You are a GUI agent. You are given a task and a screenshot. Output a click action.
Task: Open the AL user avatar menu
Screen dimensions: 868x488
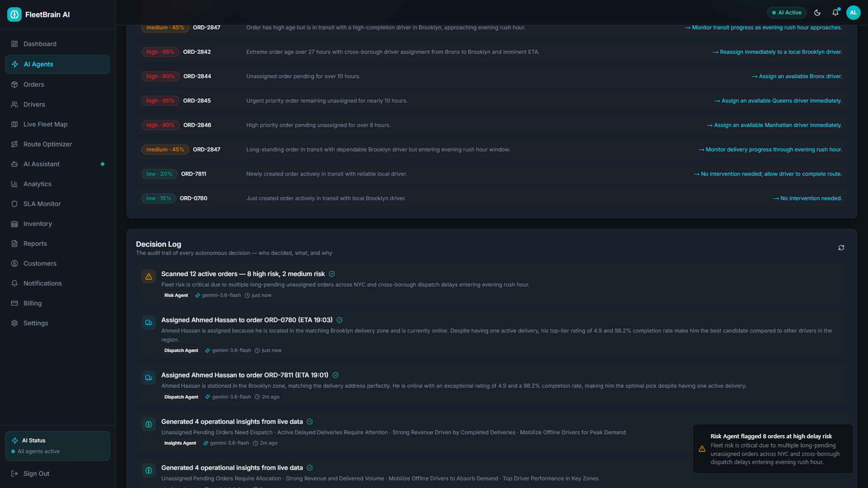tap(853, 13)
